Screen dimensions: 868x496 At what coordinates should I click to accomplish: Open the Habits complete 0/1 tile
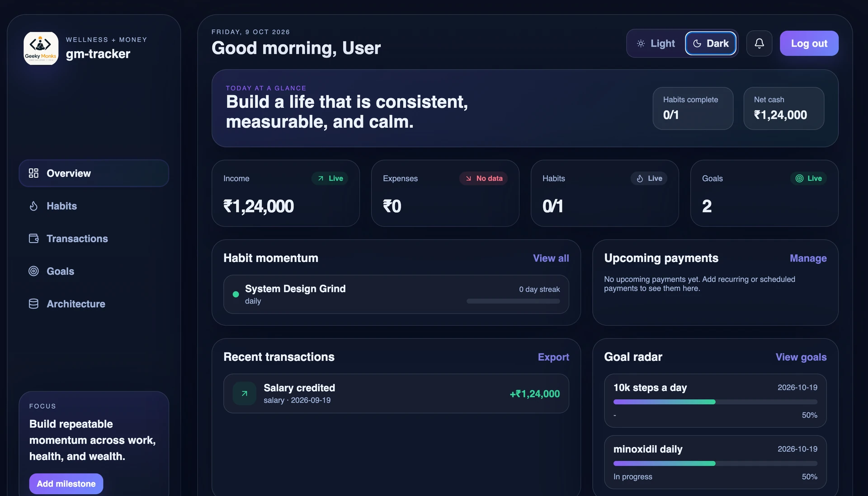click(x=693, y=108)
